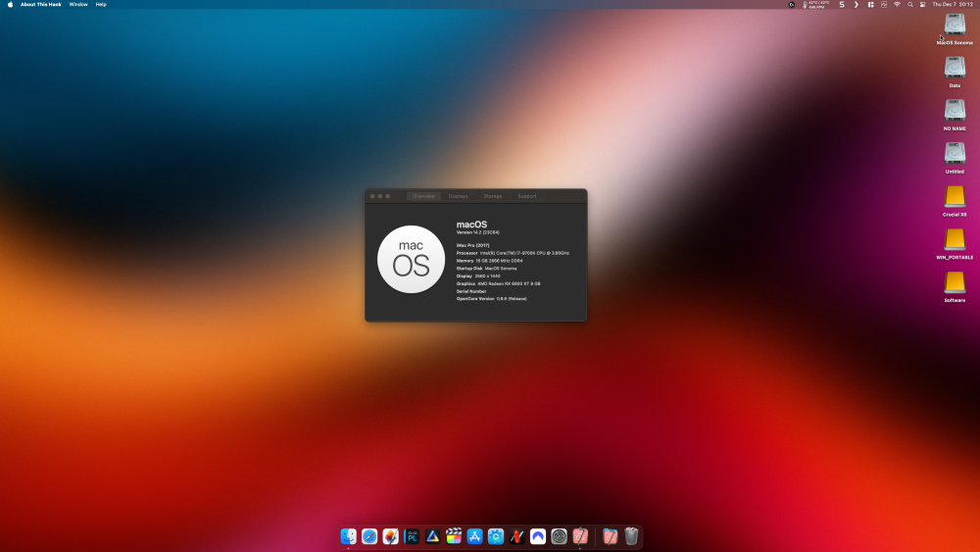Click the Memory 16 GB DDR4 line
Viewport: 980px width, 552px height.
click(x=489, y=261)
